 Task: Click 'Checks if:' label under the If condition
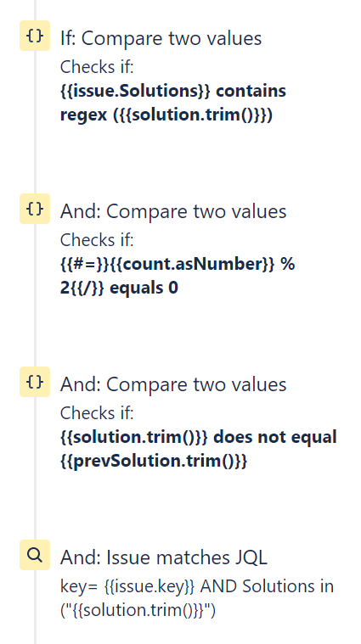[97, 67]
